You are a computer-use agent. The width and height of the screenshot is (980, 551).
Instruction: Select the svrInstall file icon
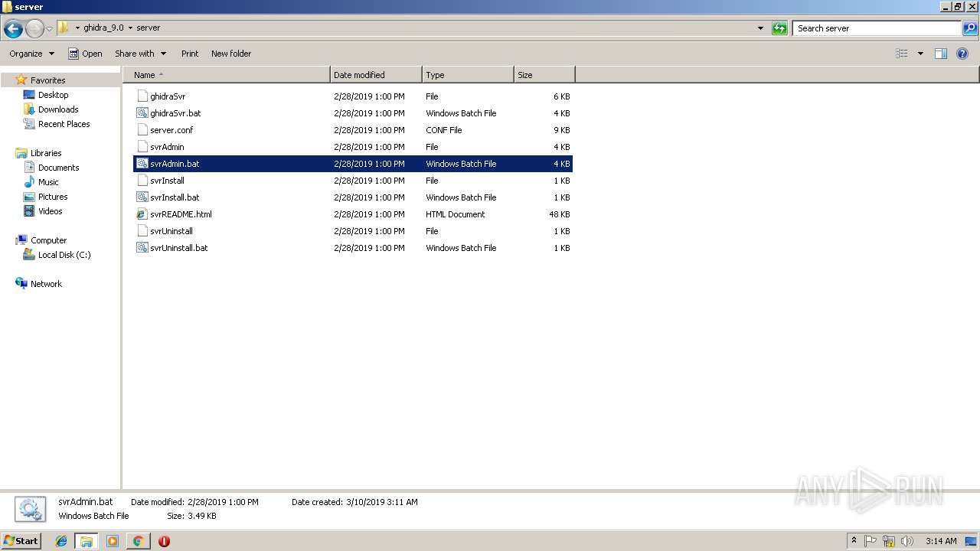click(142, 181)
